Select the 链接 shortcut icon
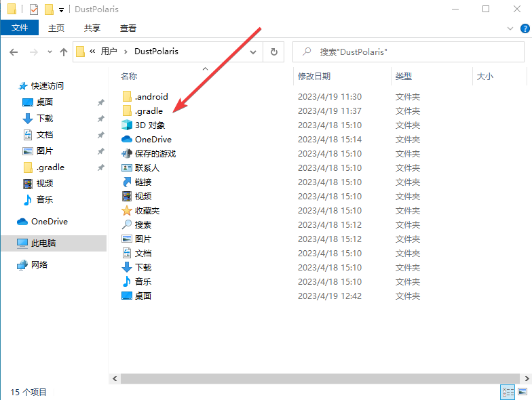Screen dimensions: 532x400 (127, 182)
